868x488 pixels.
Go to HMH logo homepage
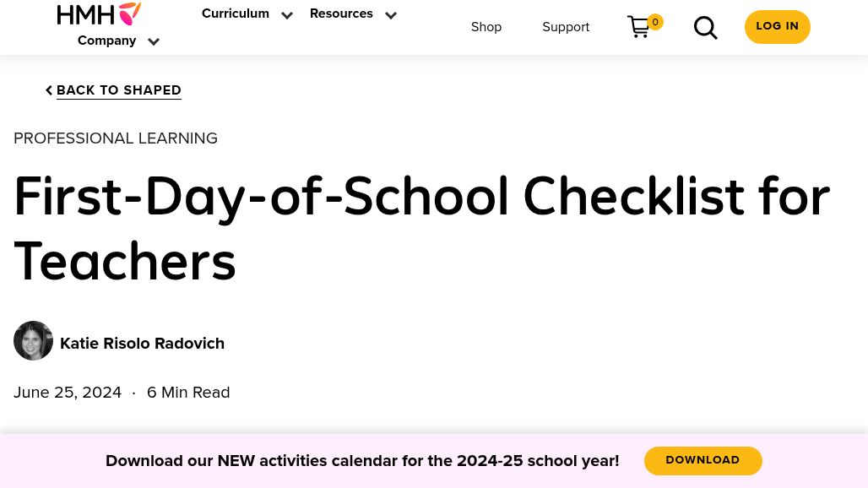pyautogui.click(x=99, y=14)
